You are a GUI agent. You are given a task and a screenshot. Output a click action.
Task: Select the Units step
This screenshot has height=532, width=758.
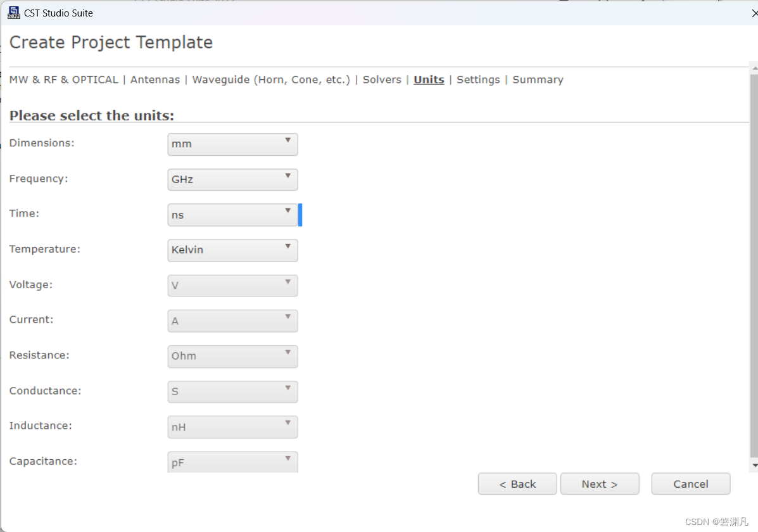point(429,80)
